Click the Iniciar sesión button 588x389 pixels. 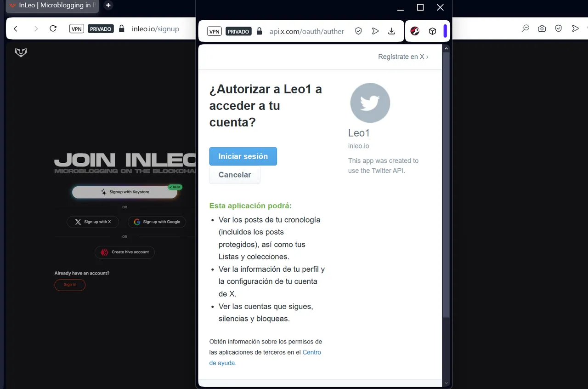(243, 156)
